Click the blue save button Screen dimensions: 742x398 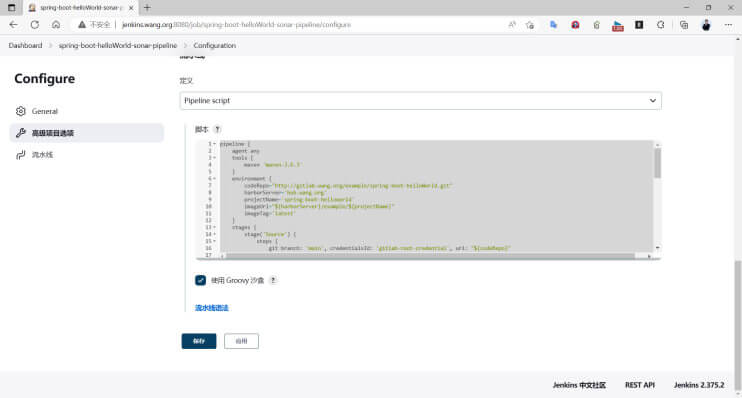[199, 341]
